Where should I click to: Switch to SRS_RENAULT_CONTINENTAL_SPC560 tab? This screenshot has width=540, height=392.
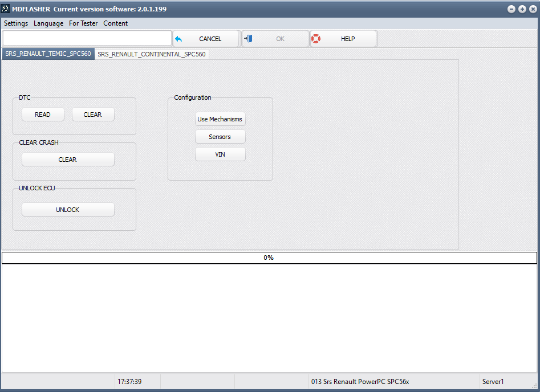152,54
